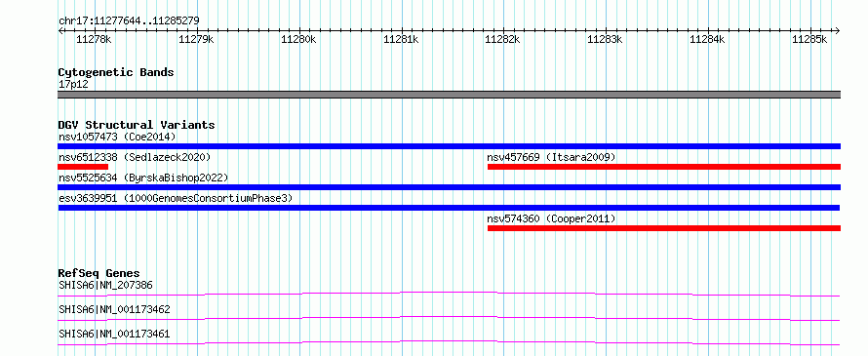
Task: Click the SHISA6|NM_207386 gene label
Action: (105, 286)
